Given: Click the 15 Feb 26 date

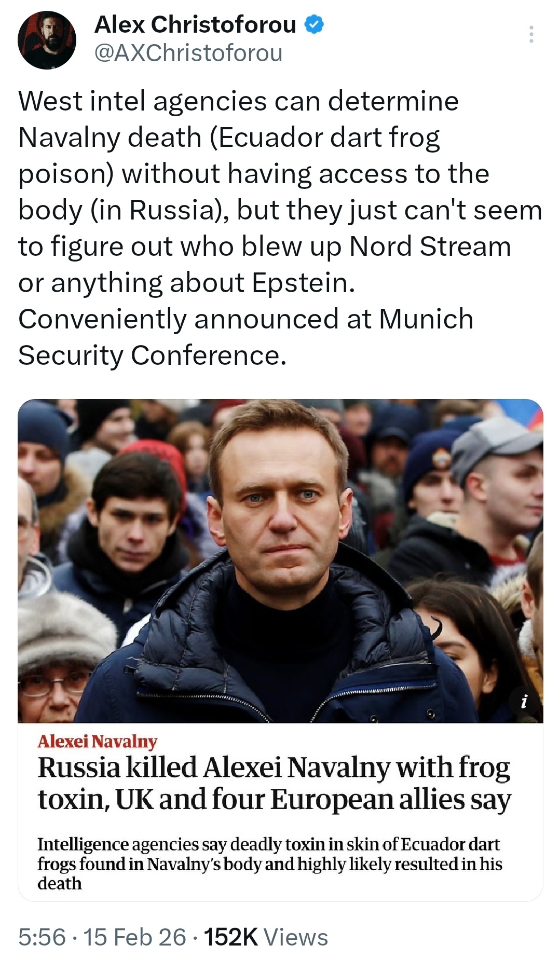Looking at the screenshot, I should click(x=134, y=937).
